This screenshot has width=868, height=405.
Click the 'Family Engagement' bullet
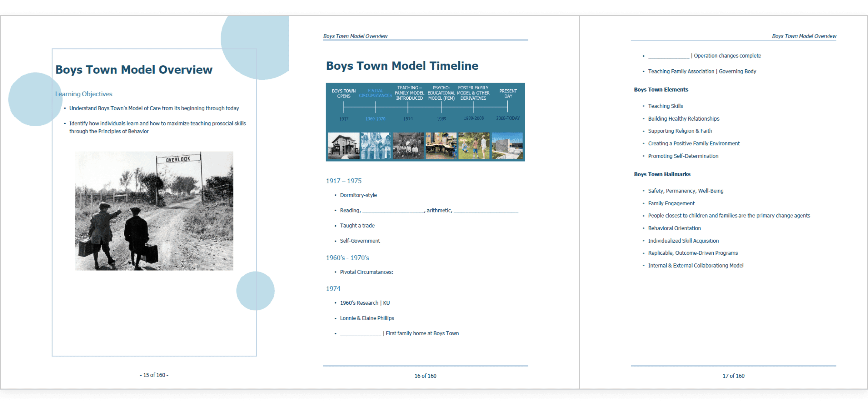point(671,203)
